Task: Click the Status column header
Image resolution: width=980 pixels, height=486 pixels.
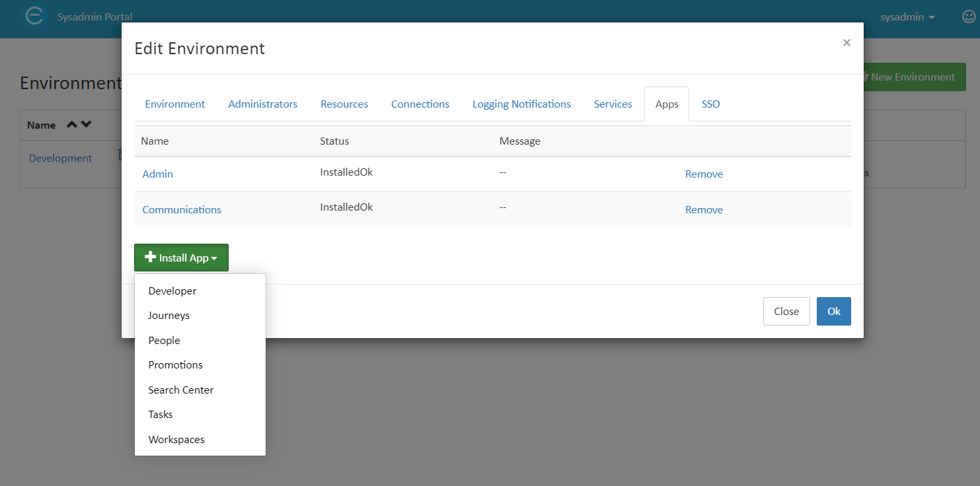Action: coord(334,141)
